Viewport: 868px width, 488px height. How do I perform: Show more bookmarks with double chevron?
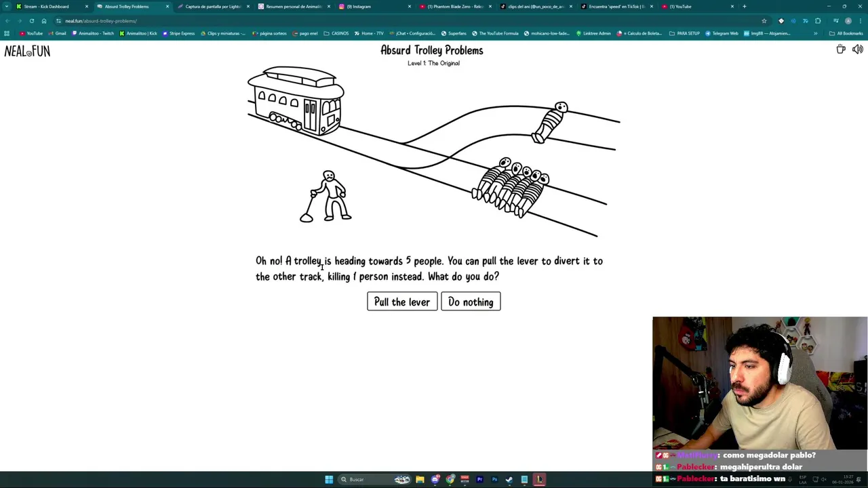(x=816, y=33)
